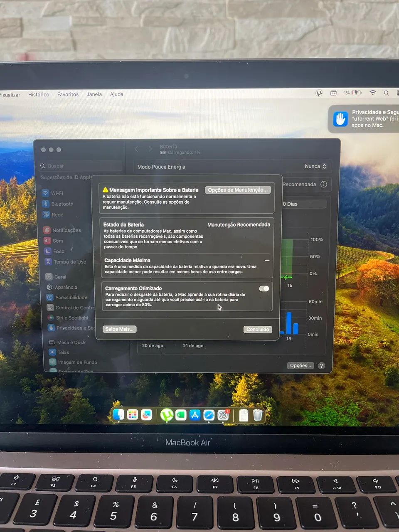Click the window manager menu bar icon
The width and height of the screenshot is (399, 532).
click(x=333, y=93)
